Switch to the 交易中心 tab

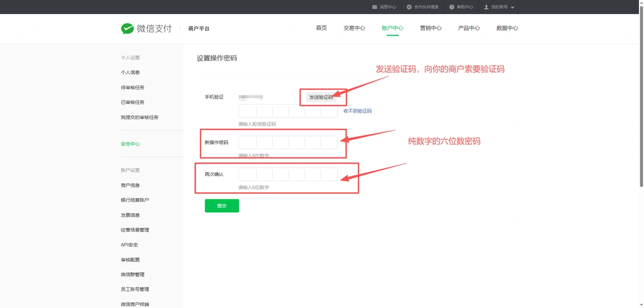point(354,28)
